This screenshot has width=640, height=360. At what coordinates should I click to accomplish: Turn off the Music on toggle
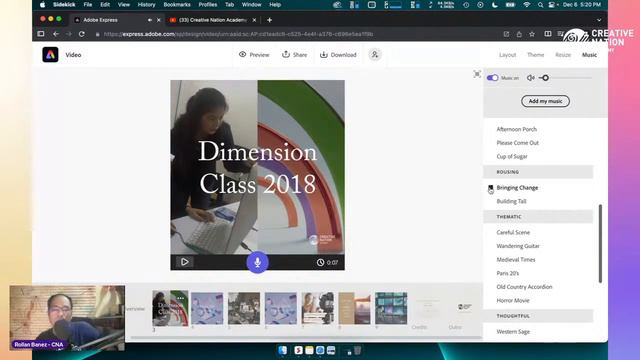(x=492, y=78)
